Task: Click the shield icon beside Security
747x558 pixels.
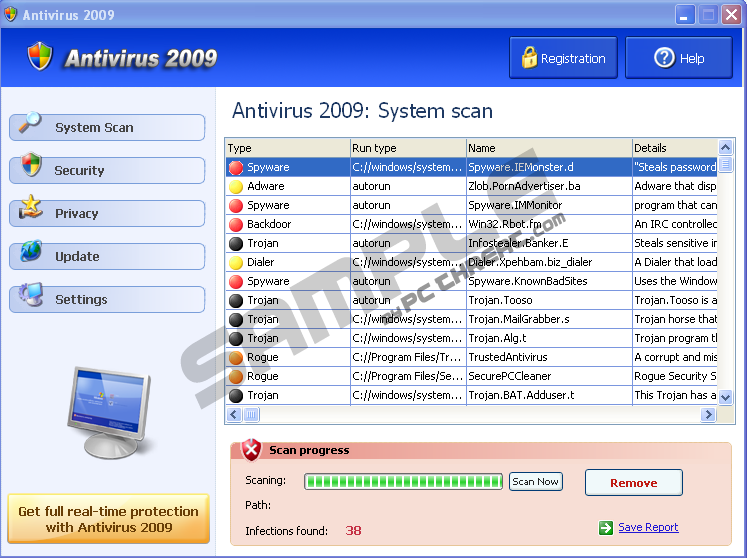Action: [31, 166]
